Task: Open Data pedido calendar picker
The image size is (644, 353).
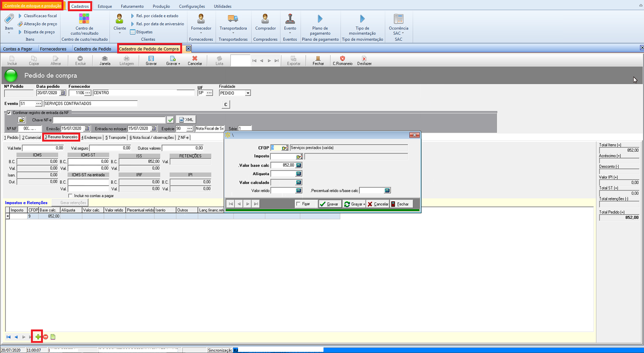Action: pyautogui.click(x=63, y=93)
